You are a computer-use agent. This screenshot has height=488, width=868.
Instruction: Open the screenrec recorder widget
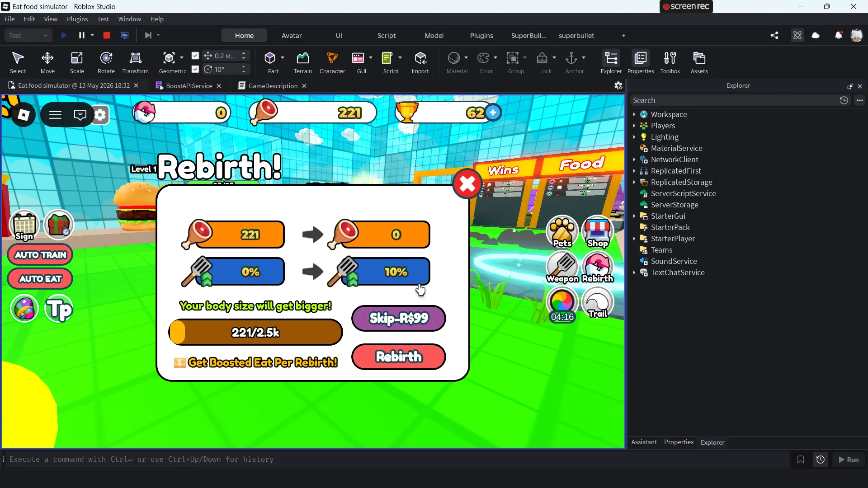pyautogui.click(x=686, y=6)
